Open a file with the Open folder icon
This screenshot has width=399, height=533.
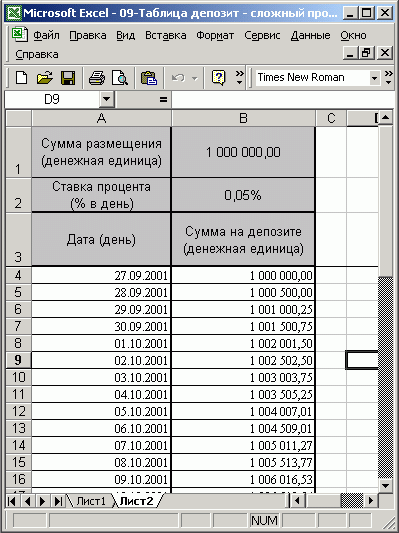click(45, 78)
